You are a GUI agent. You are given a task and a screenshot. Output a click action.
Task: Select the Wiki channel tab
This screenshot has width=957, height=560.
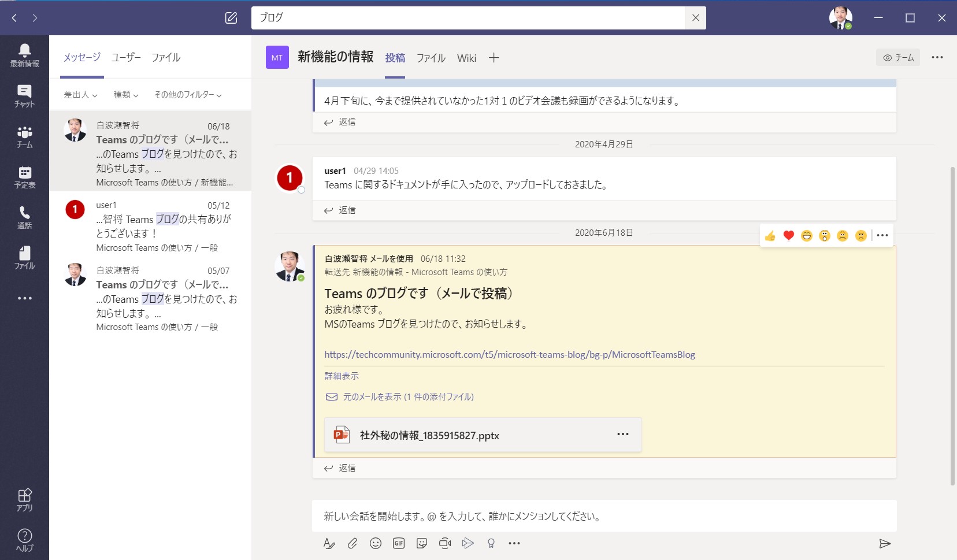tap(466, 58)
